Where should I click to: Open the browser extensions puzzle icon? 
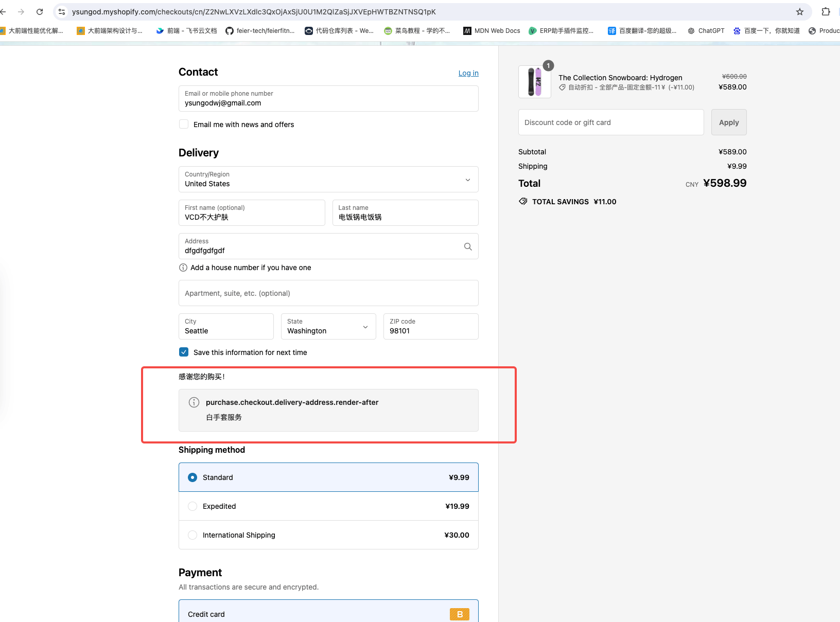pyautogui.click(x=826, y=11)
